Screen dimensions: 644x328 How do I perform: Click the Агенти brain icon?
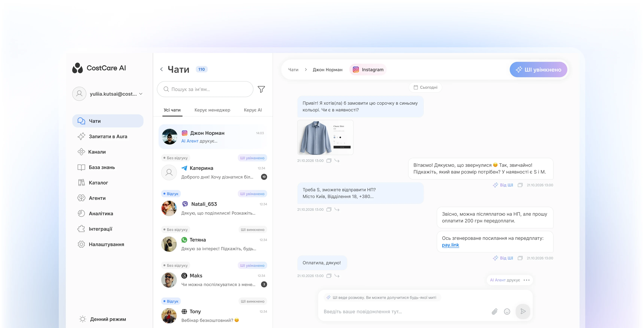(81, 198)
